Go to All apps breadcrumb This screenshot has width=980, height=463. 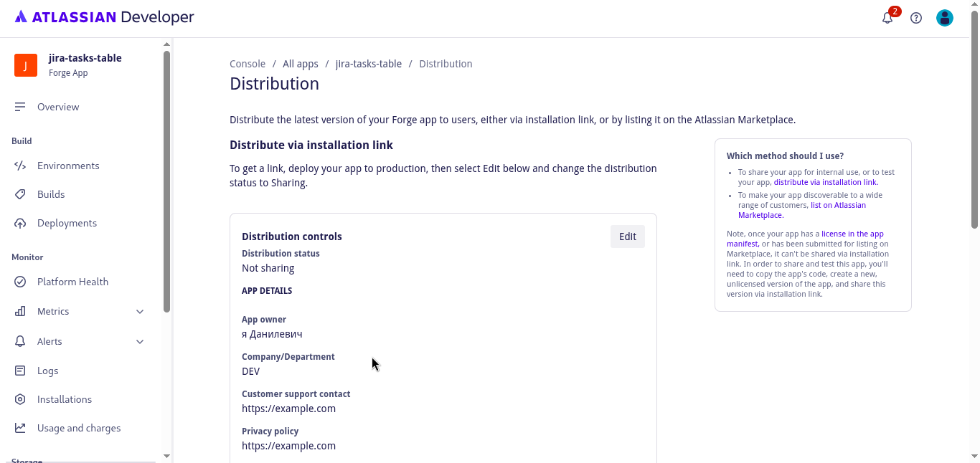point(300,64)
